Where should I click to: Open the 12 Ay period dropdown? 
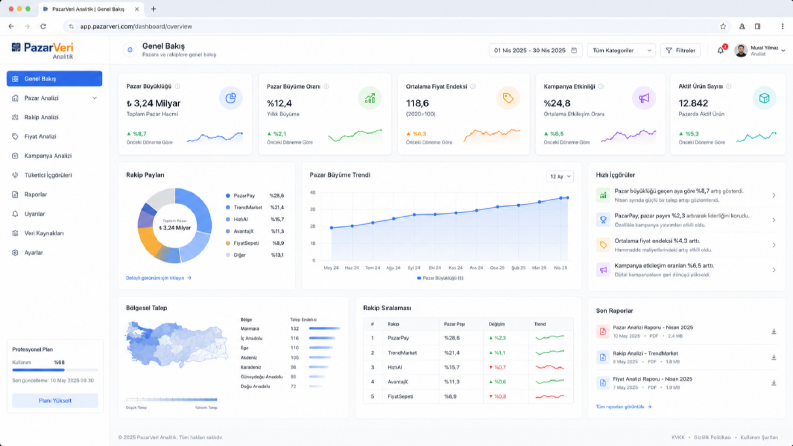560,176
